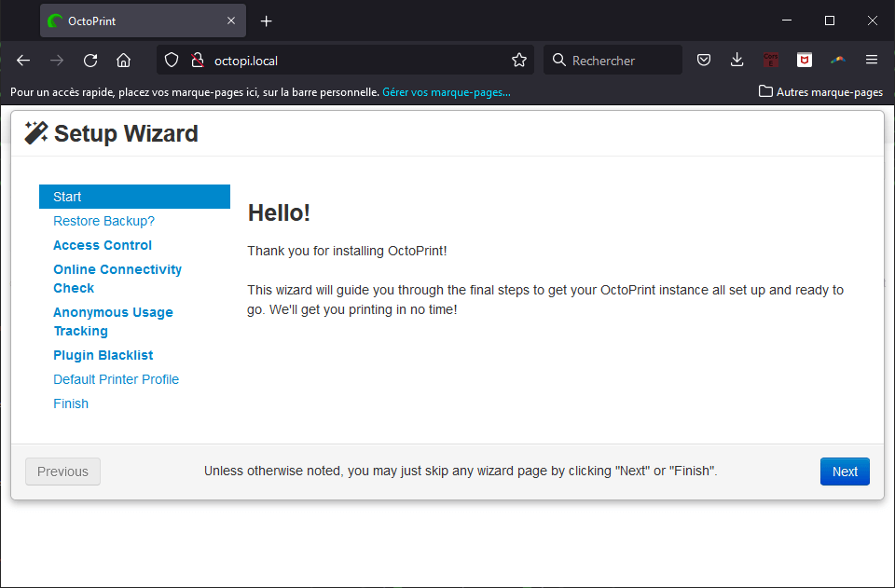Jump to the Finish step
895x588 pixels.
pyautogui.click(x=71, y=403)
